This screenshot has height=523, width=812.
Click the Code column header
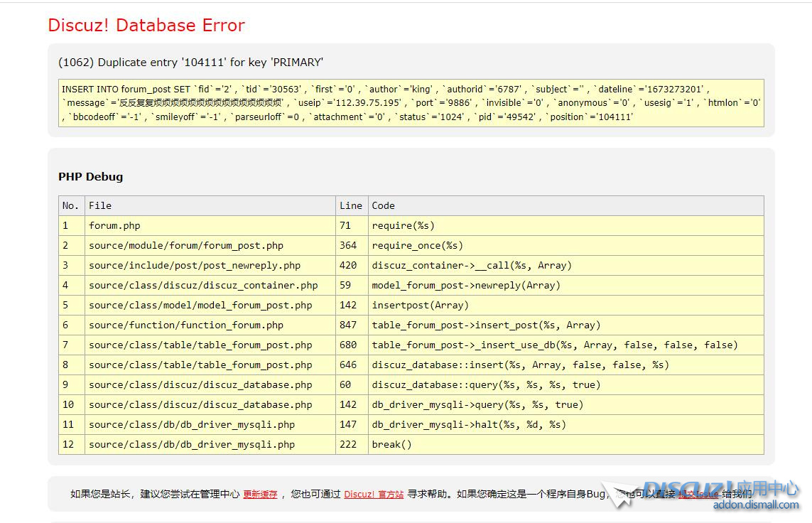pyautogui.click(x=383, y=205)
